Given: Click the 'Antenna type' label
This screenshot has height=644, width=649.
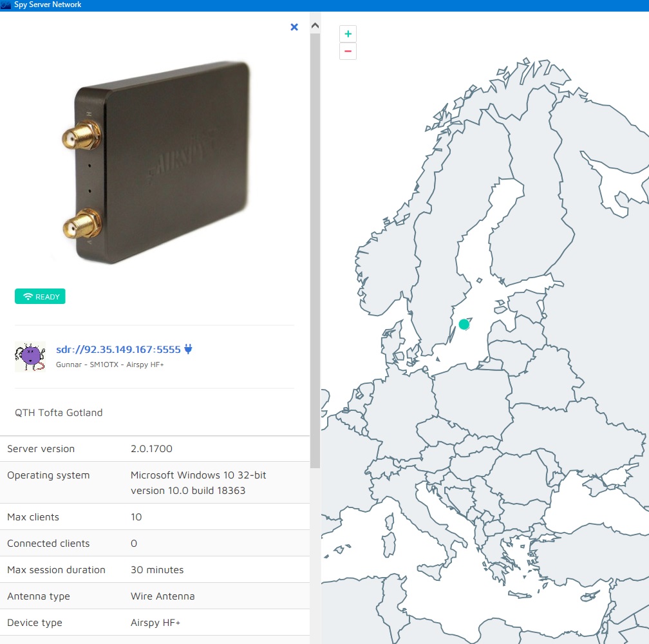Looking at the screenshot, I should [x=39, y=596].
